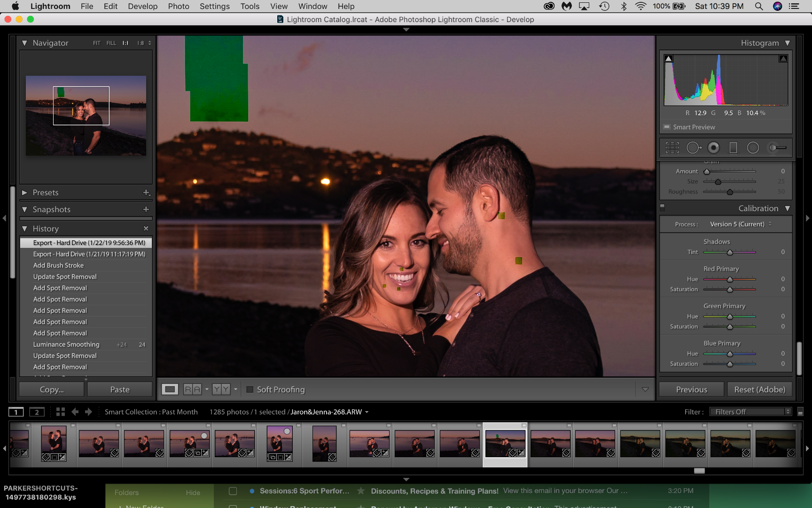Image resolution: width=812 pixels, height=508 pixels.
Task: Click the Loupe view icon in toolbar
Action: click(170, 389)
